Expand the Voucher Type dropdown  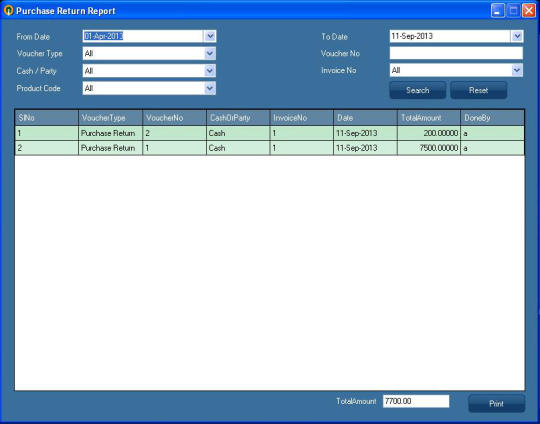click(210, 53)
